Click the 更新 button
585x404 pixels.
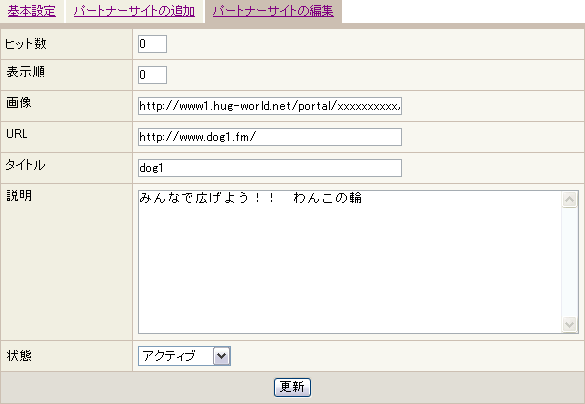292,387
